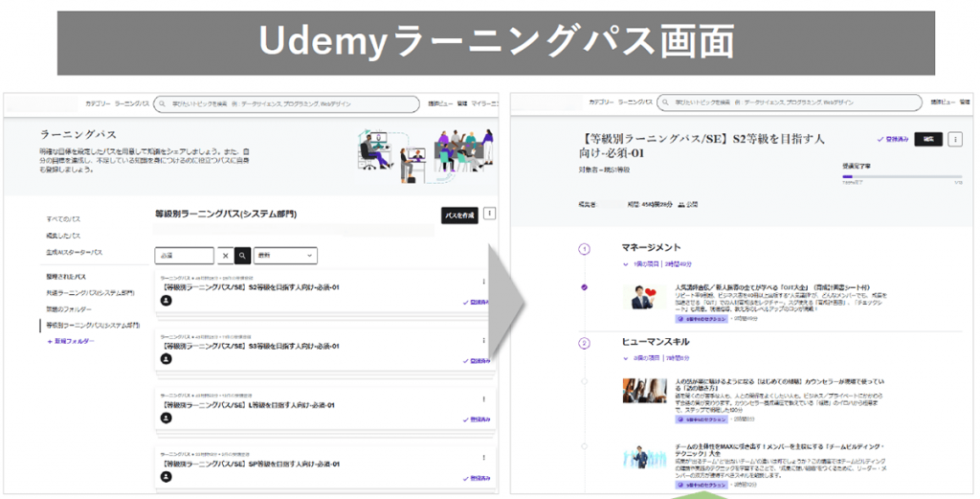Screen dimensions: 980x499
Task: Click the search magnifier icon in the path list header
Action: (163, 103)
